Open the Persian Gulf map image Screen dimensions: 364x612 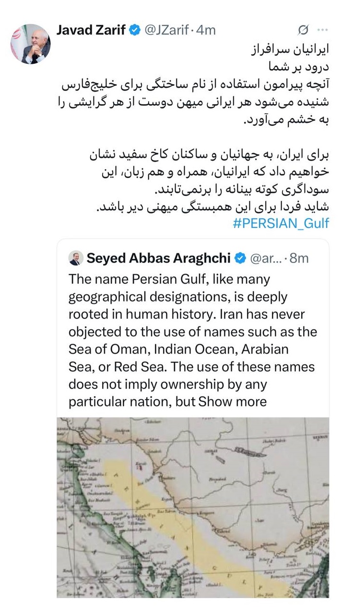(193, 507)
